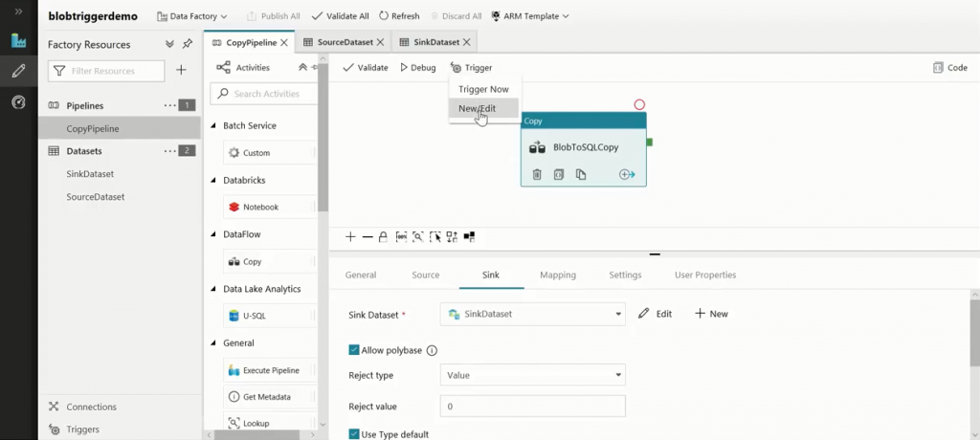Open Pipelines ellipsis actions menu
980x440 pixels.
pyautogui.click(x=170, y=105)
